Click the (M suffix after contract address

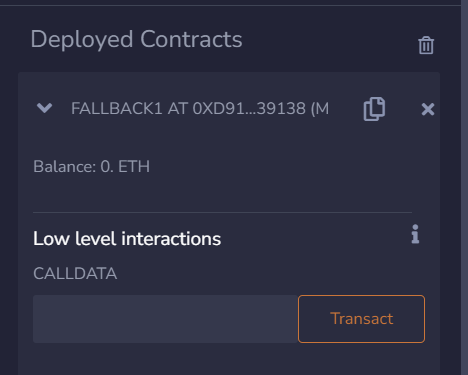coord(320,109)
